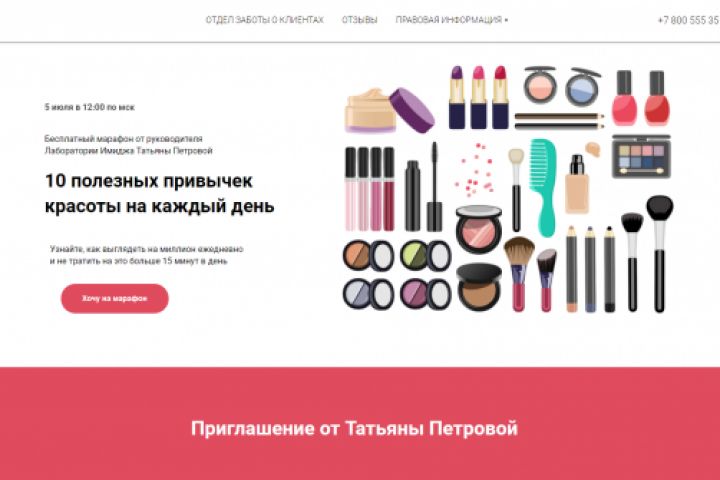Open the ОТДЕЛ ЗАБОТЫ О КЛИЕНТАХ menu item
720x480 pixels.
coord(264,20)
